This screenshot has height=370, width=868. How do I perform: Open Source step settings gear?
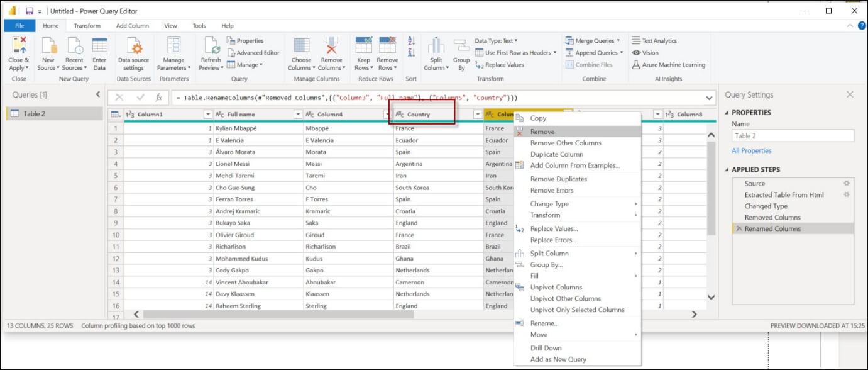click(x=846, y=184)
